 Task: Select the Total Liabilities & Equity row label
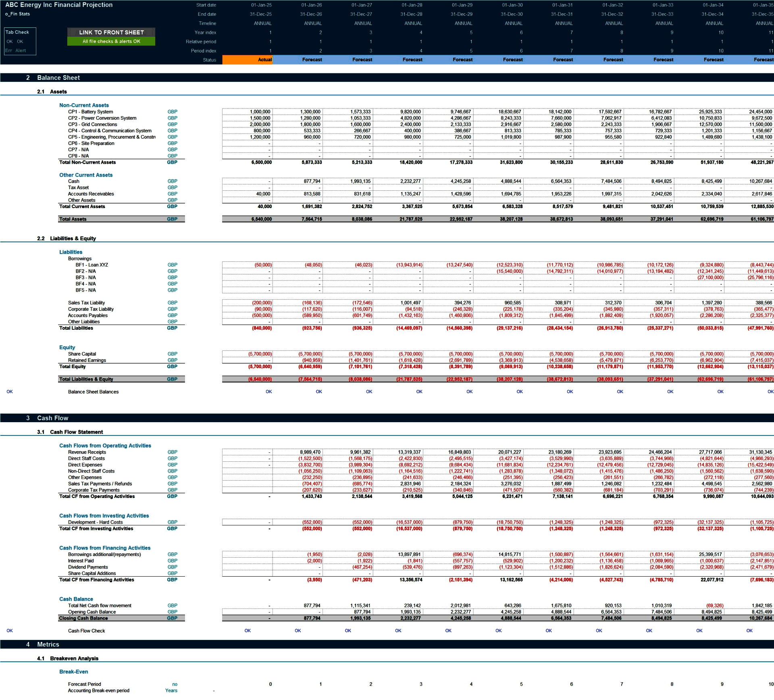87,379
